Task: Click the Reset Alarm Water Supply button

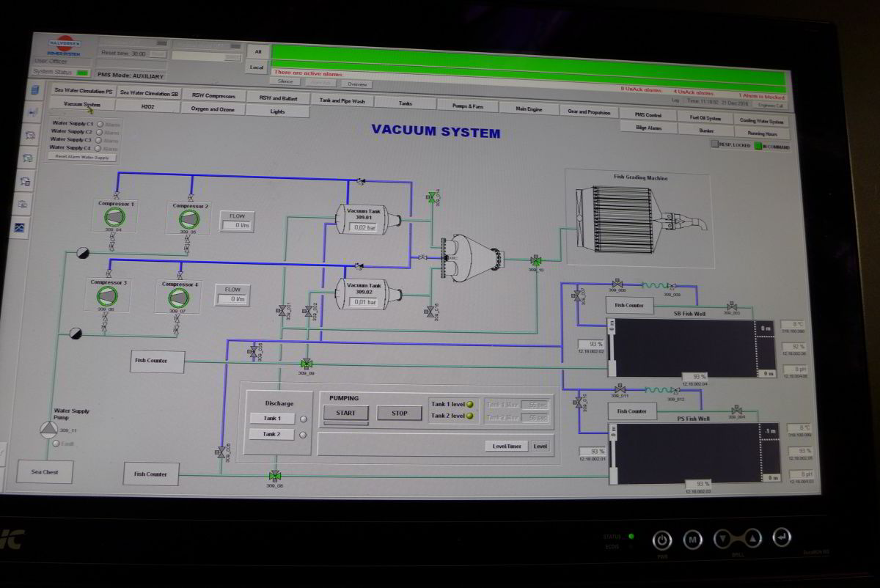Action: 83,157
